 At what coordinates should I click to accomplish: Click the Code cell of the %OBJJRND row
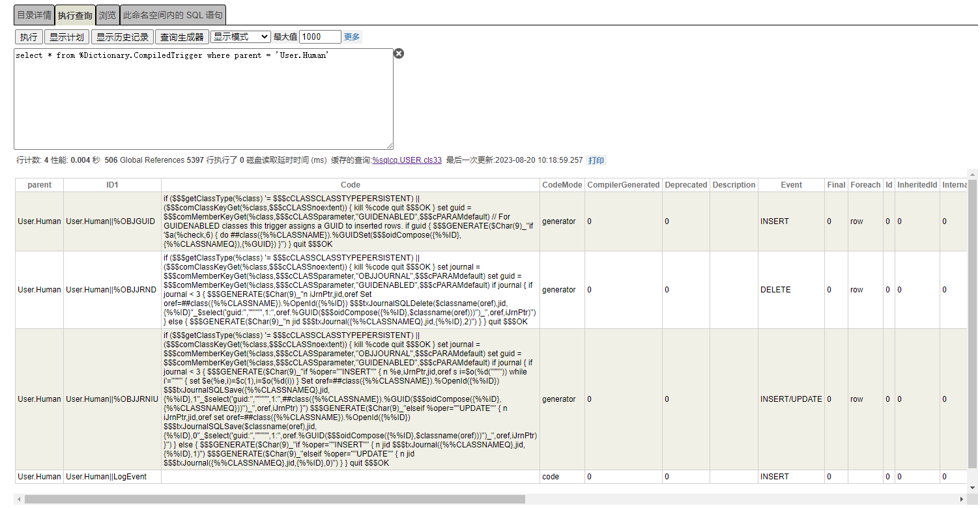coord(351,290)
